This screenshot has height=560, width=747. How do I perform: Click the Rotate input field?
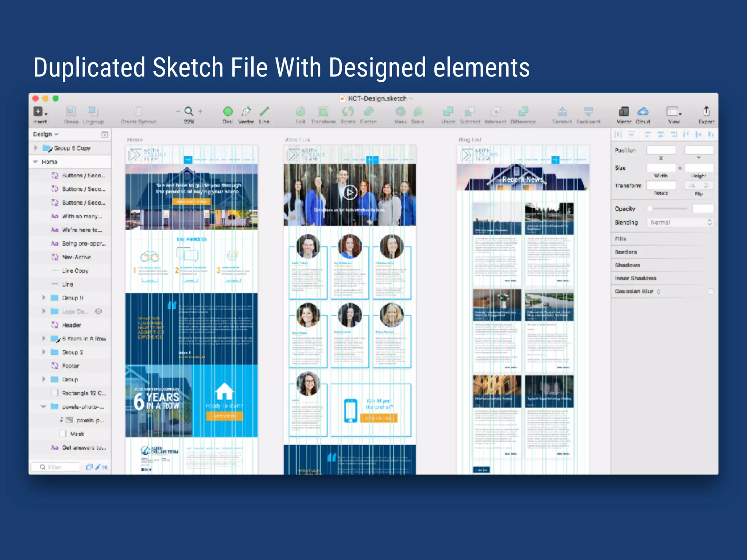coord(661,186)
